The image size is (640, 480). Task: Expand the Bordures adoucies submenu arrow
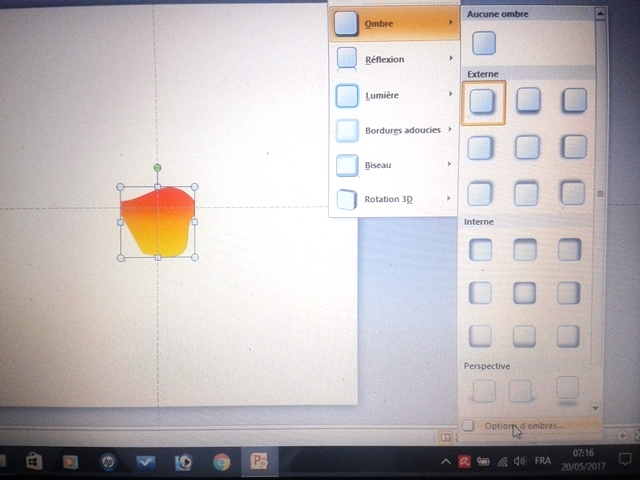click(x=450, y=130)
